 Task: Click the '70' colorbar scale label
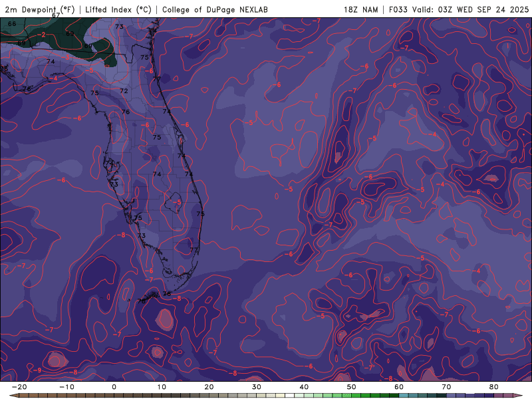446,387
